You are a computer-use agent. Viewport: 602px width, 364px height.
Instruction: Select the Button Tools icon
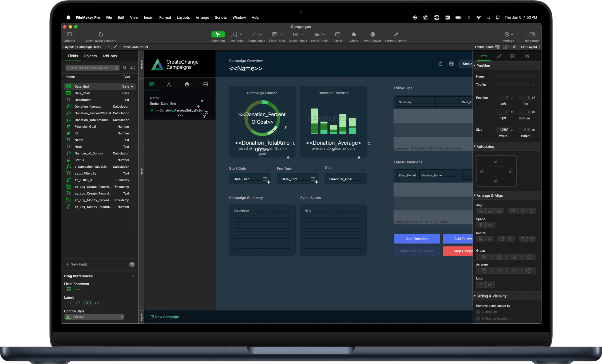coord(295,34)
